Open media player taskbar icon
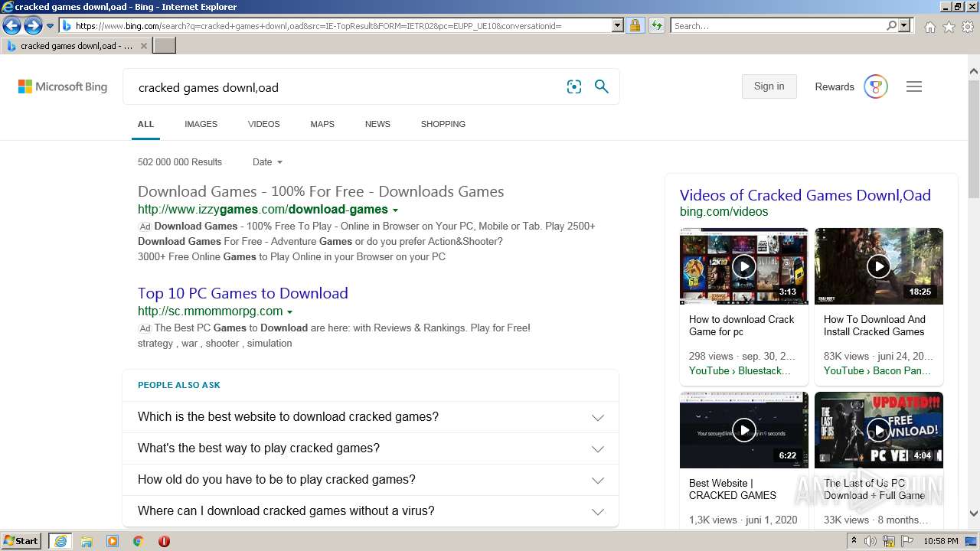 (x=113, y=541)
